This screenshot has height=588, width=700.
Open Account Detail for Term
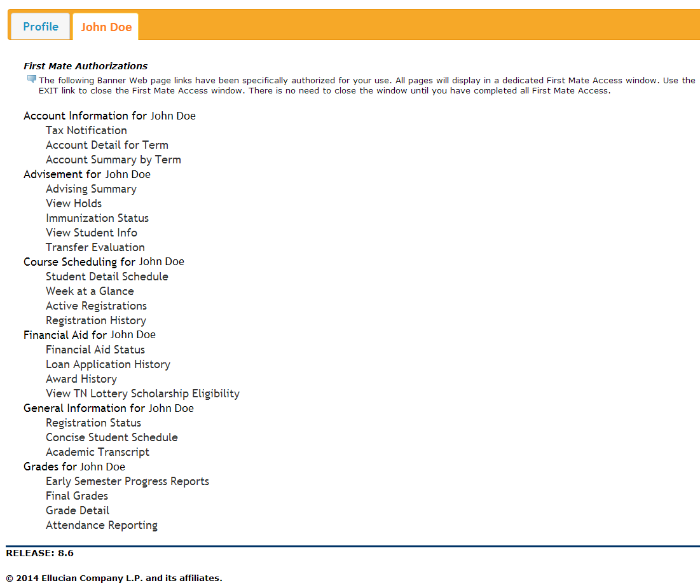point(107,145)
